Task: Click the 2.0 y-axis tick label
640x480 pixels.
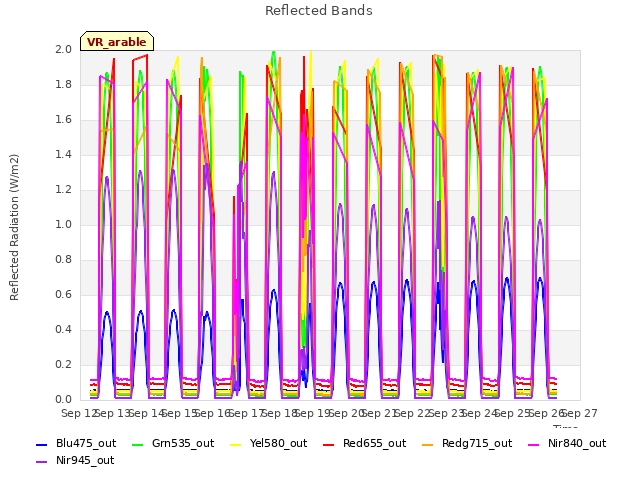Action: [63, 50]
